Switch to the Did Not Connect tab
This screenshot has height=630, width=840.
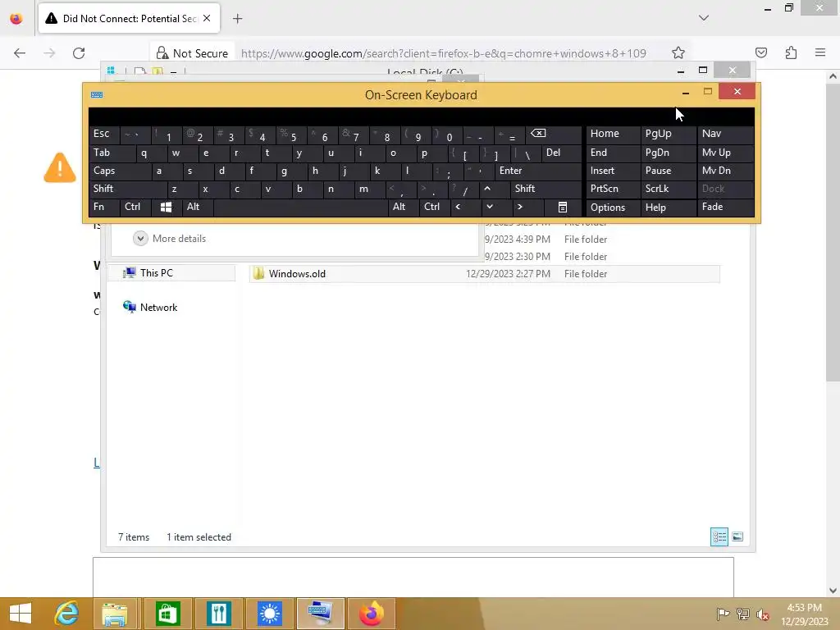coord(129,19)
